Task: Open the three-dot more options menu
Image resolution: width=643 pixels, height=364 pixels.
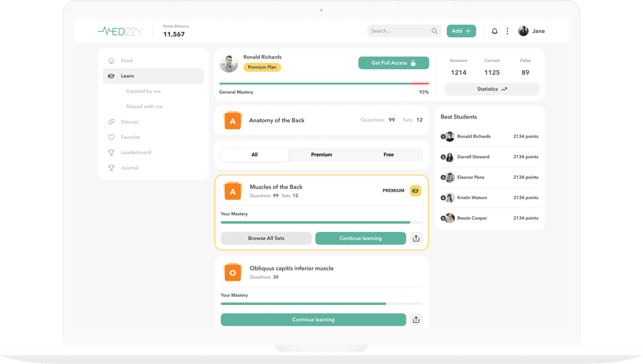Action: click(x=507, y=31)
